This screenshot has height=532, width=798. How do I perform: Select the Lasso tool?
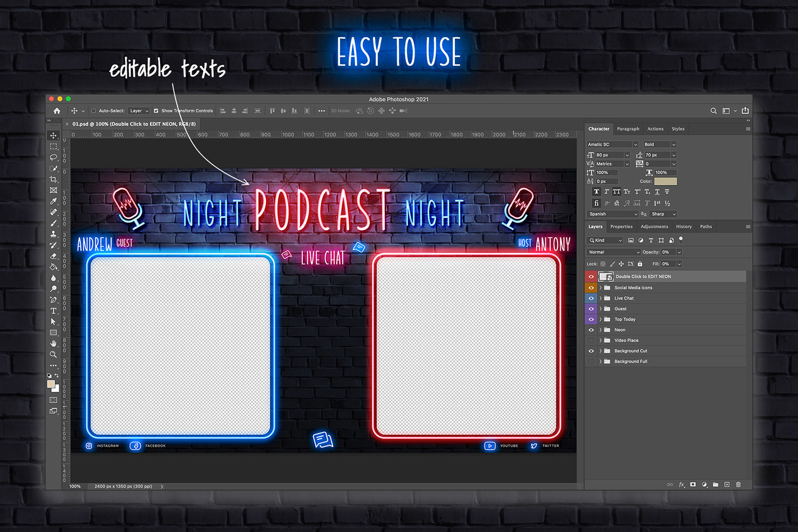(53, 157)
